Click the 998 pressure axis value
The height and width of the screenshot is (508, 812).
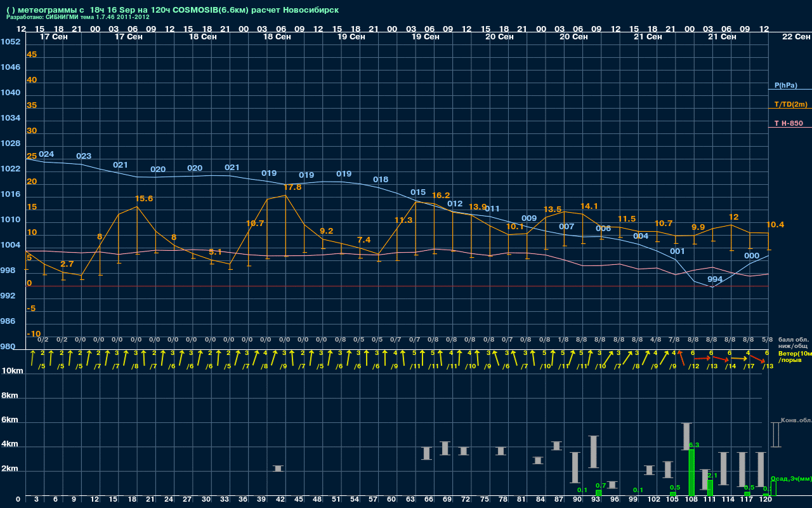8,271
